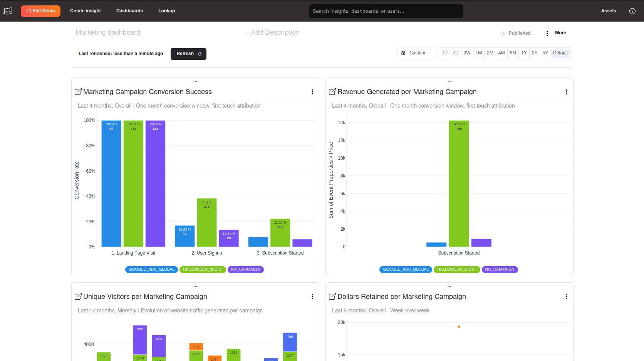Select the 2M time range
This screenshot has width=644, height=361.
(x=490, y=53)
